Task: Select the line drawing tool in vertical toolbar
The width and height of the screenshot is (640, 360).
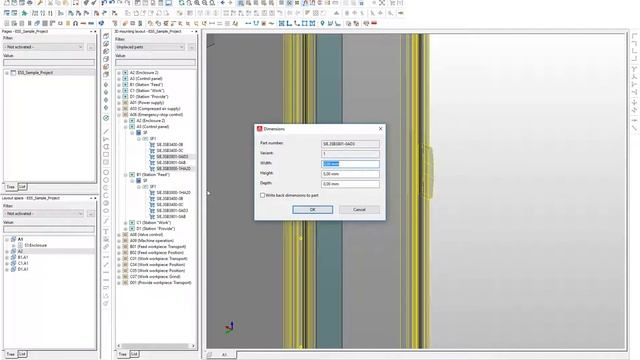Action: 106,131
